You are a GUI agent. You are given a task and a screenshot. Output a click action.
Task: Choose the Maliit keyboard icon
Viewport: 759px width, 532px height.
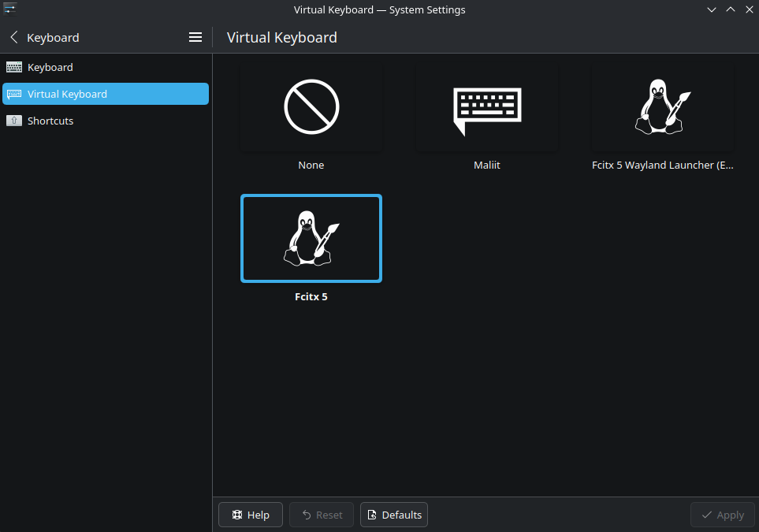tap(486, 107)
